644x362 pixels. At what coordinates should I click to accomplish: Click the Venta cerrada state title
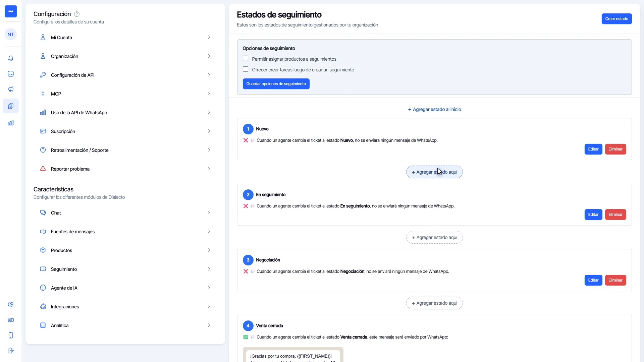point(269,325)
